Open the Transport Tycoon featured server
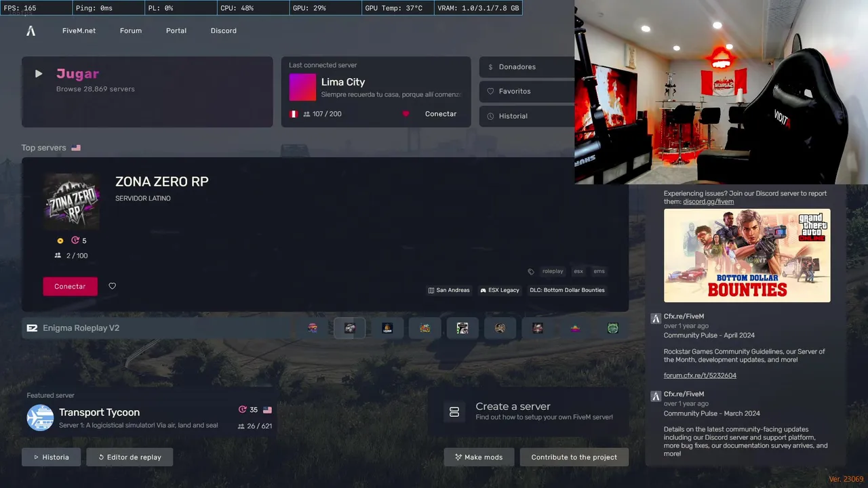Image resolution: width=868 pixels, height=488 pixels. coord(149,411)
